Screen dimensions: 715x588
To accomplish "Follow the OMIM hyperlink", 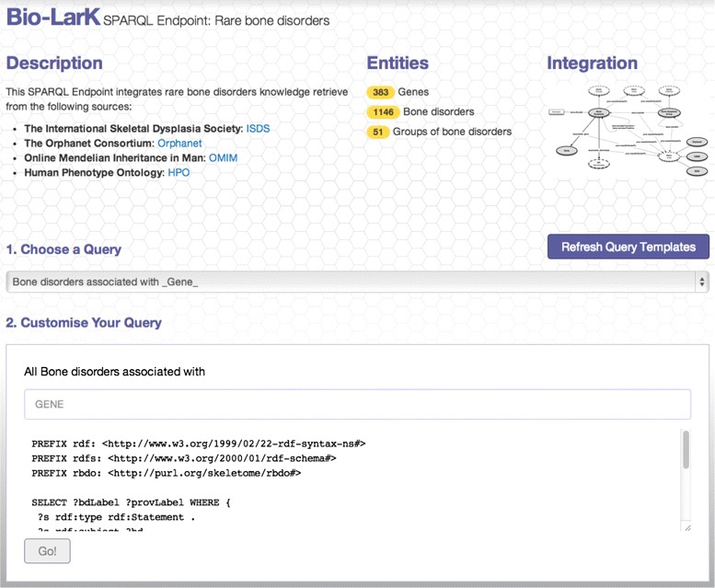I will coord(223,158).
